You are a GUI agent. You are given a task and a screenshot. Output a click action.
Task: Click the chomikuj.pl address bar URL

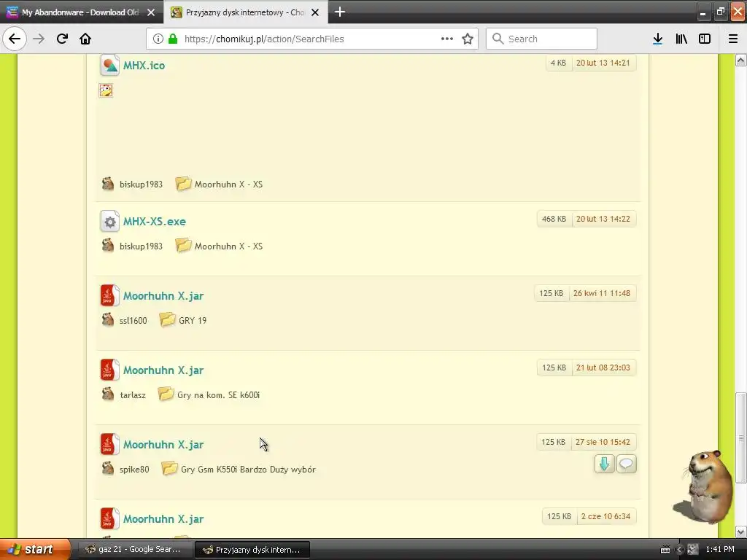point(264,39)
